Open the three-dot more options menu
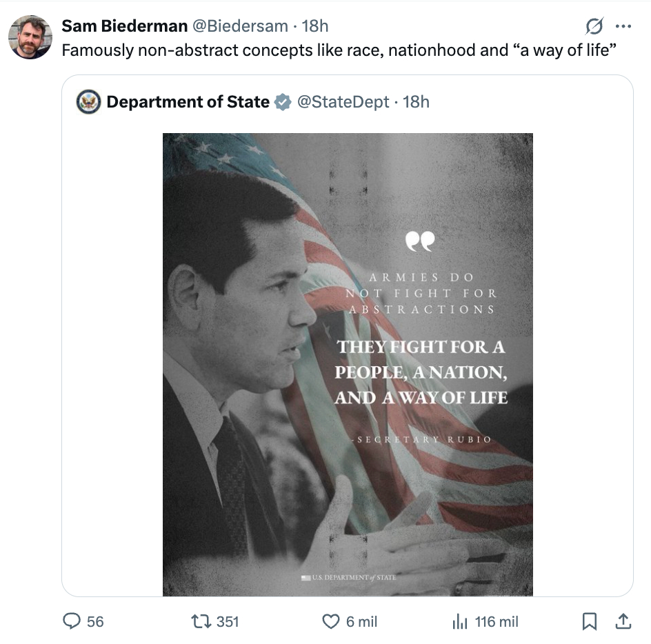Viewport: 651px width, 644px height. [x=623, y=26]
